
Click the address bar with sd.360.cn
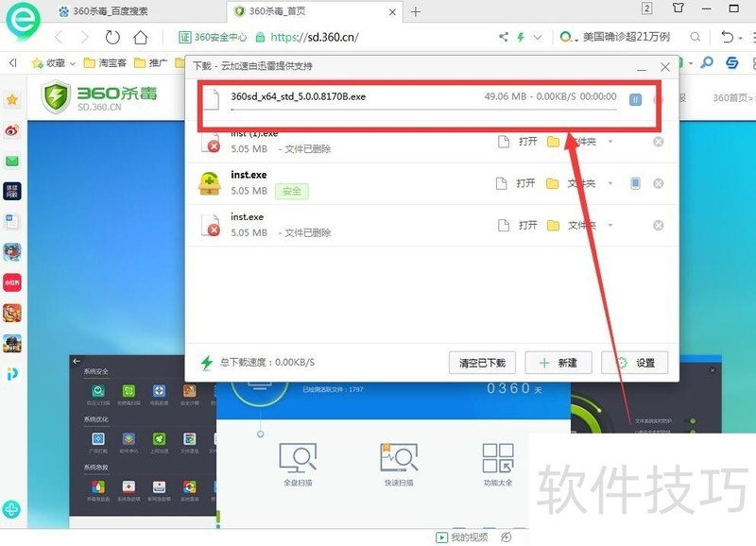point(315,37)
